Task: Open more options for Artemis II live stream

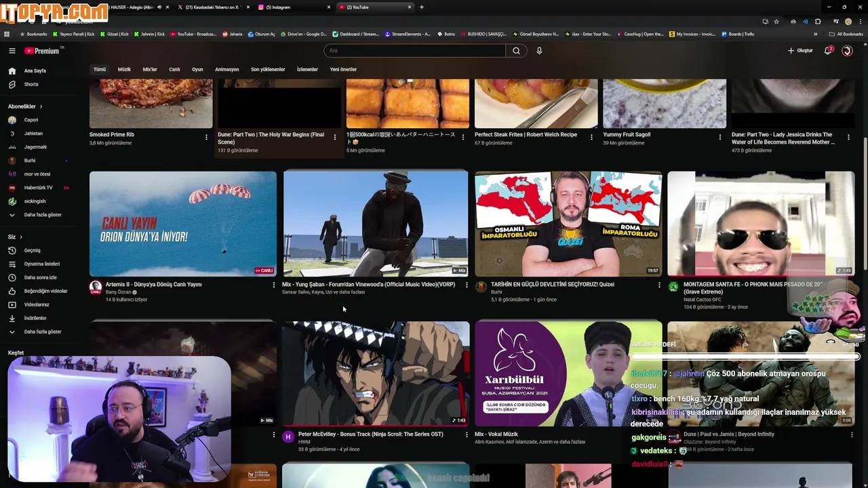Action: [274, 285]
